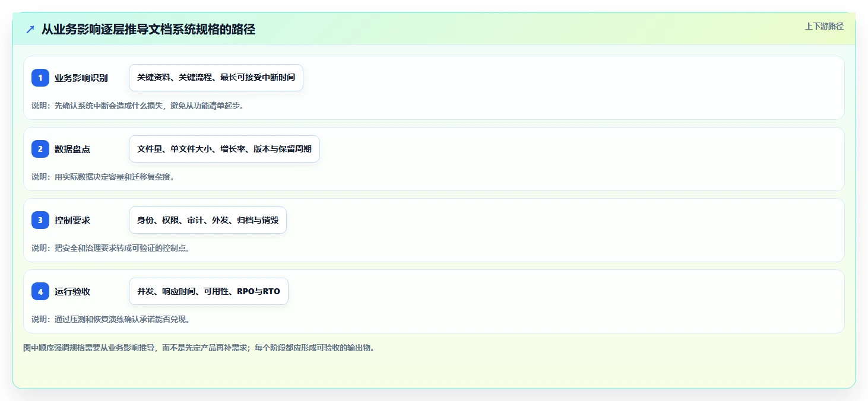Click the step 1 number badge

(40, 78)
